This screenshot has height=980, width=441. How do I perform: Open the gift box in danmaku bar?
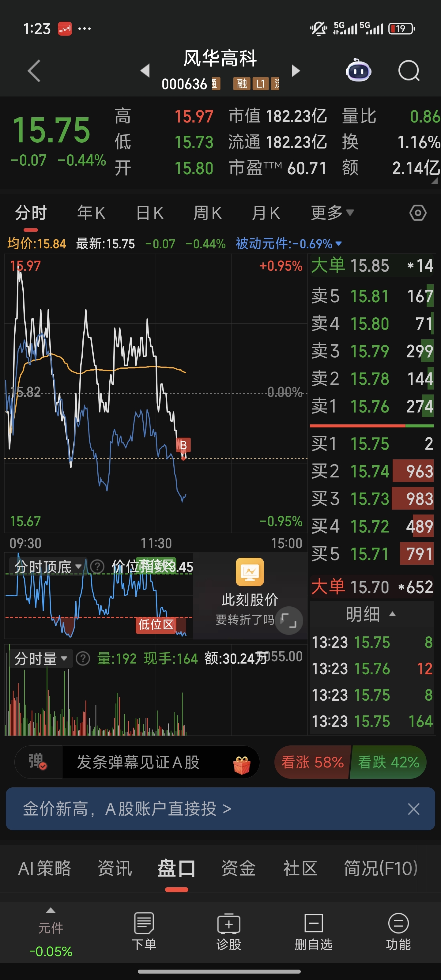(x=242, y=765)
